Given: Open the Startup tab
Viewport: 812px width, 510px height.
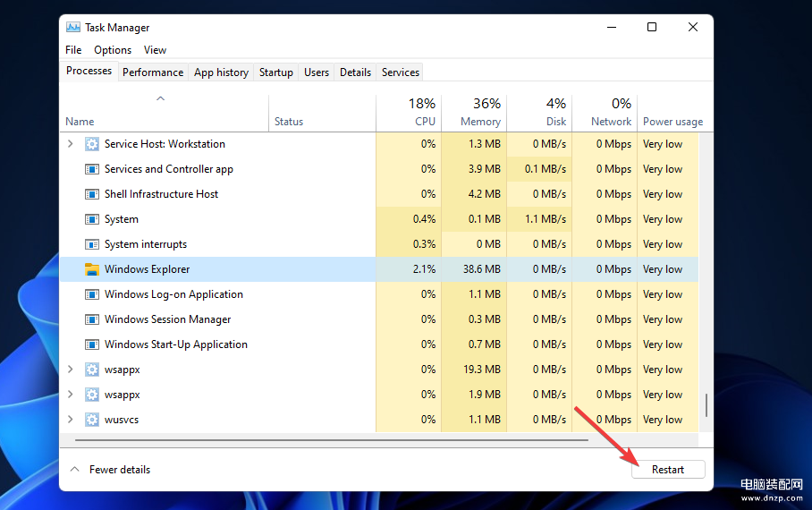Looking at the screenshot, I should click(276, 72).
